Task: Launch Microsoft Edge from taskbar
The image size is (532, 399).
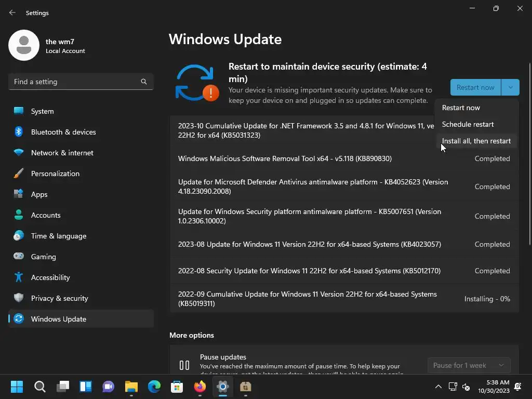Action: pos(154,387)
